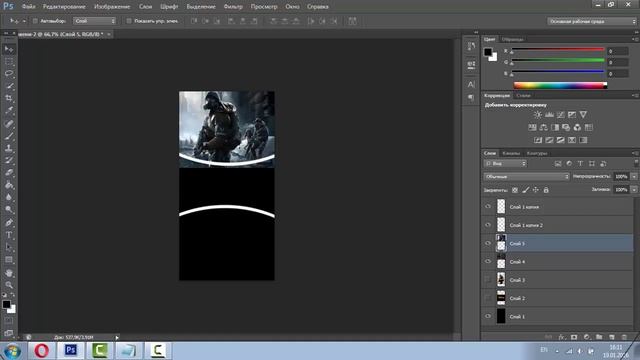Open the Color panel options menu

[x=635, y=39]
